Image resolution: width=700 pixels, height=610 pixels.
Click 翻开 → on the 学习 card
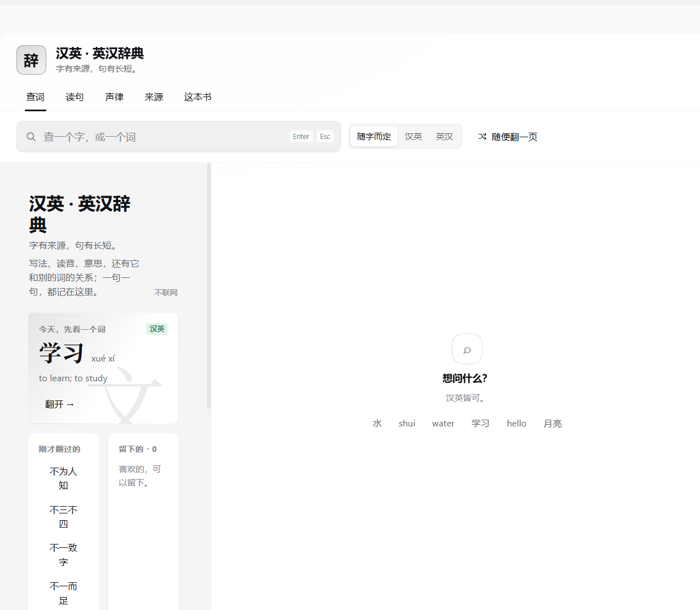[x=59, y=404]
